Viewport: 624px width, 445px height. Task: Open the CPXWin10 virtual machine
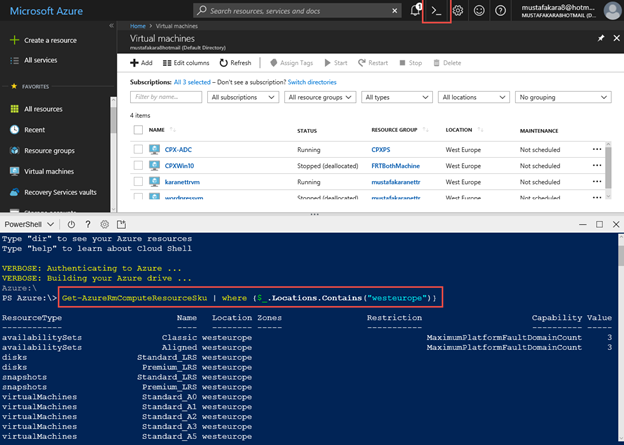click(x=179, y=166)
